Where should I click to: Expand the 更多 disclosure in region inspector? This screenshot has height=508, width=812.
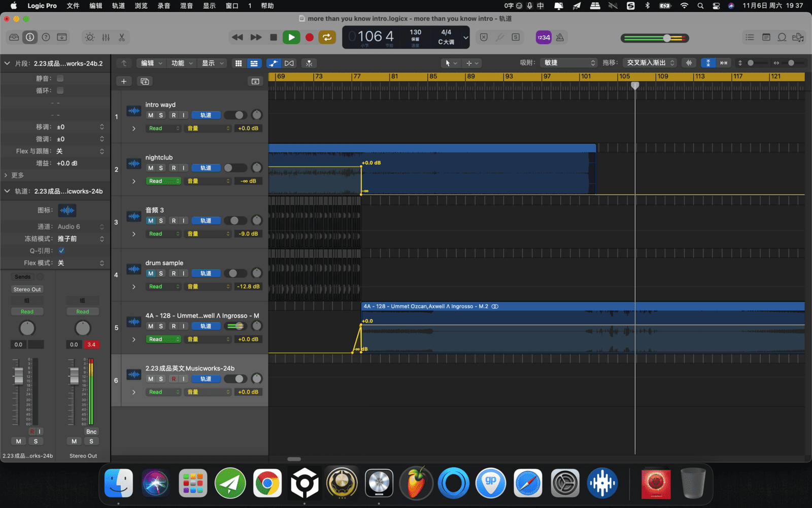click(7, 175)
